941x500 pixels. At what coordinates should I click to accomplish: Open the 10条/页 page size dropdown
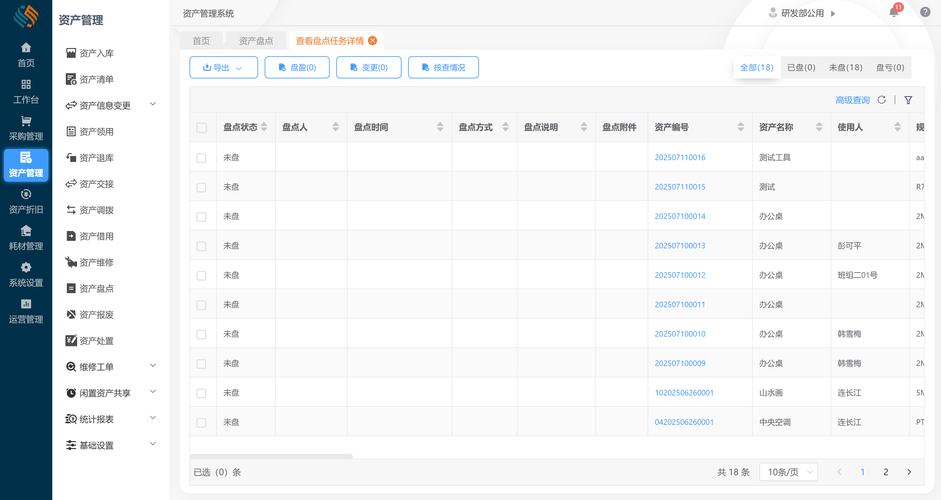[789, 472]
